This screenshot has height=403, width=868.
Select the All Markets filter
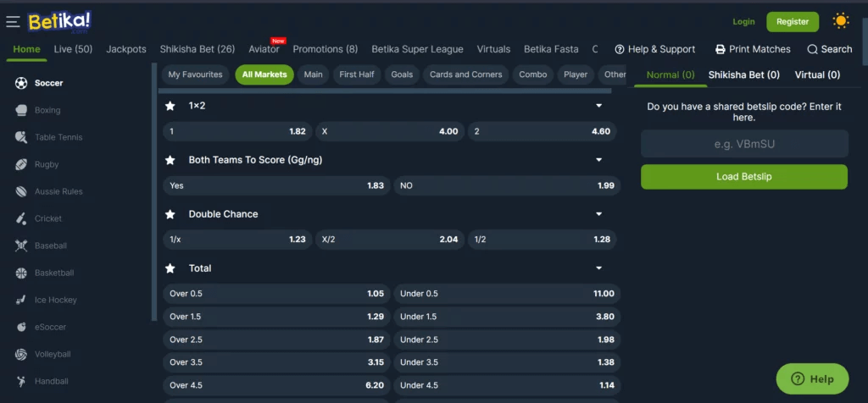click(264, 75)
